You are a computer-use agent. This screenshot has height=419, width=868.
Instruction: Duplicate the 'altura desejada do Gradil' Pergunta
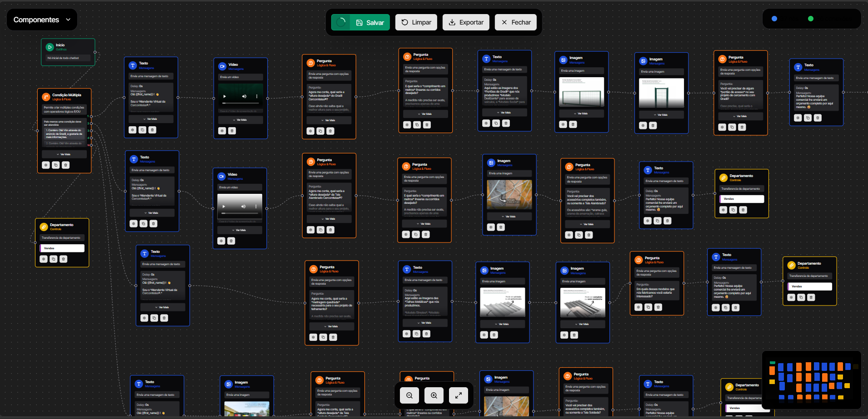pos(320,131)
